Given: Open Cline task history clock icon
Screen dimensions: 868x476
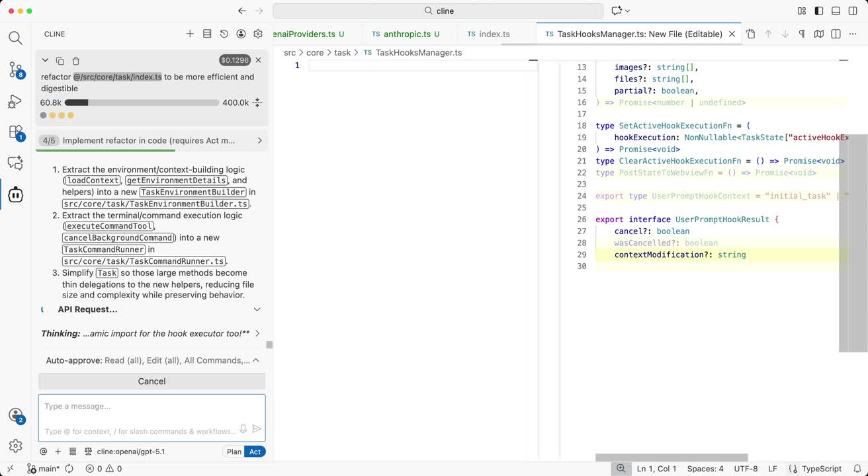Looking at the screenshot, I should pos(224,34).
